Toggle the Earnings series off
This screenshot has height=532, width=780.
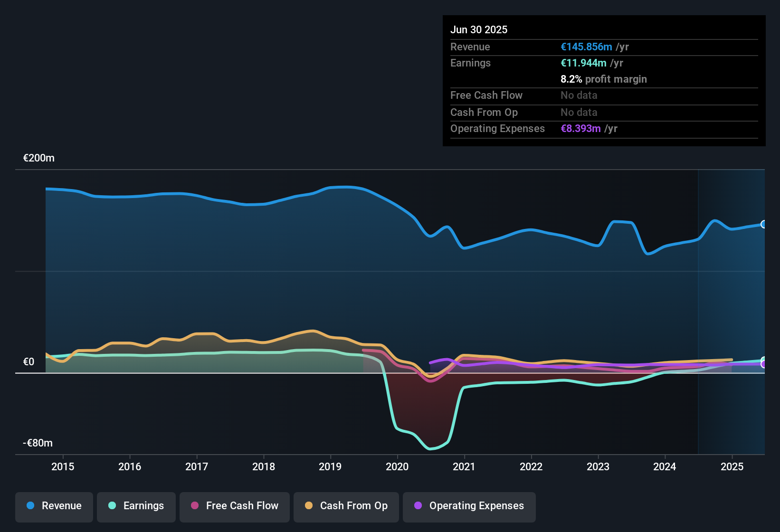pos(136,506)
